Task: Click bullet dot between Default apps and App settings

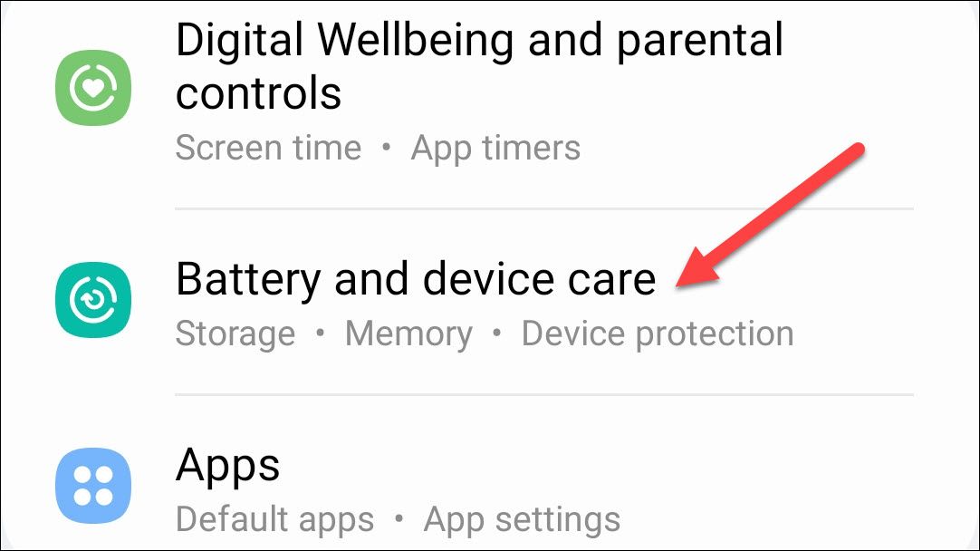Action: (x=399, y=518)
